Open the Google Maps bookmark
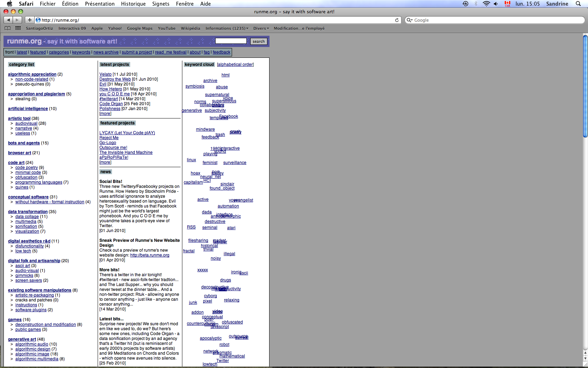The height and width of the screenshot is (368, 588). point(140,28)
